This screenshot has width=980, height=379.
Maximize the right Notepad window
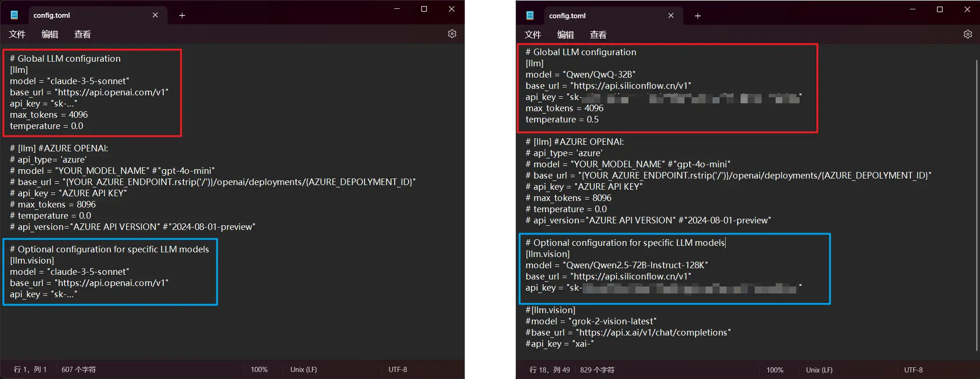pyautogui.click(x=940, y=9)
